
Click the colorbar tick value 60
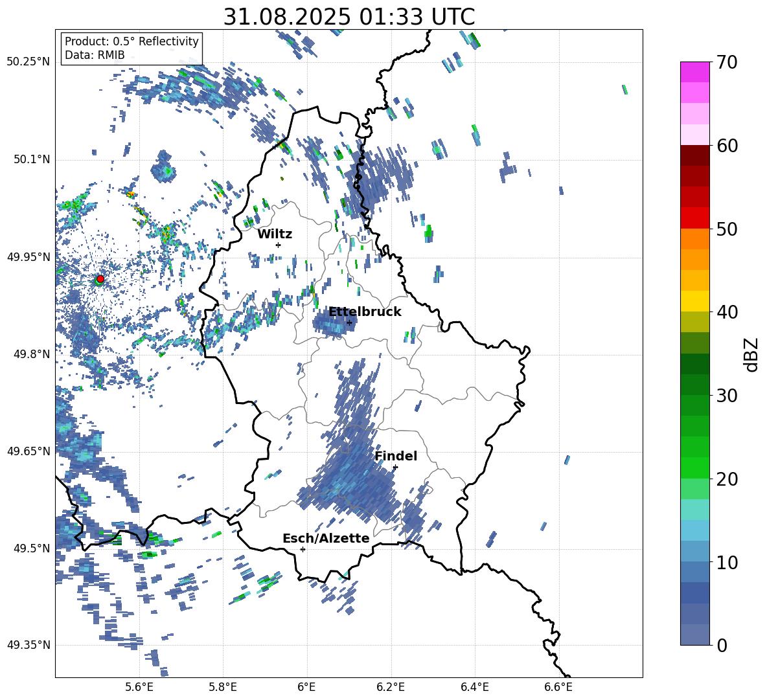click(726, 146)
